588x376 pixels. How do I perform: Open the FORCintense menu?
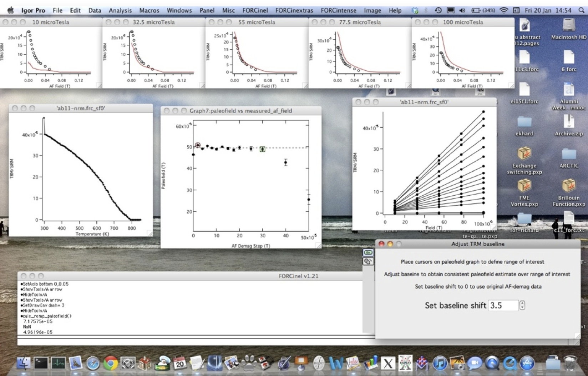(x=338, y=10)
